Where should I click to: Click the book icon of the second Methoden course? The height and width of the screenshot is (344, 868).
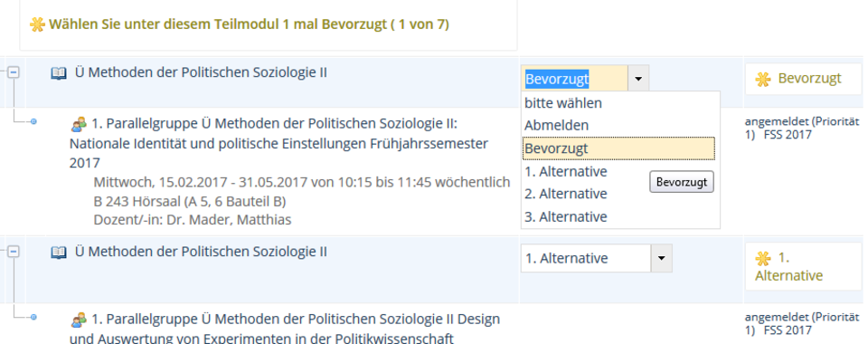(x=59, y=253)
